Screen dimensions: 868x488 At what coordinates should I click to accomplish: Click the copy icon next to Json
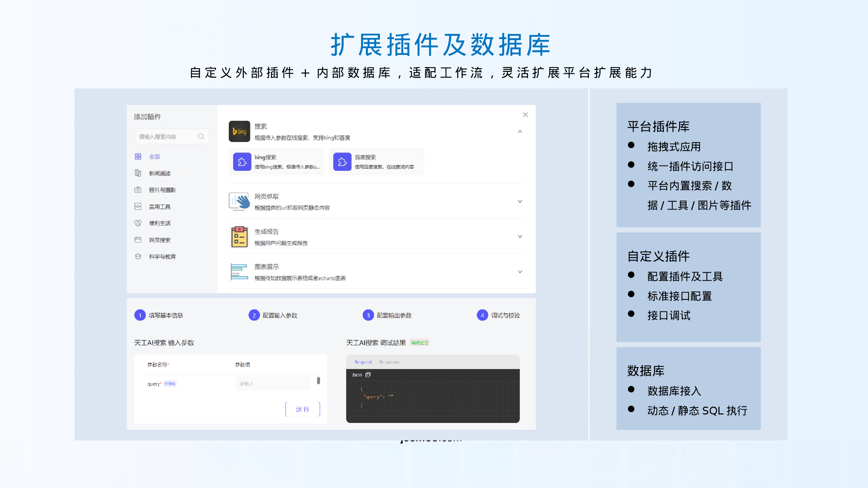click(x=368, y=375)
